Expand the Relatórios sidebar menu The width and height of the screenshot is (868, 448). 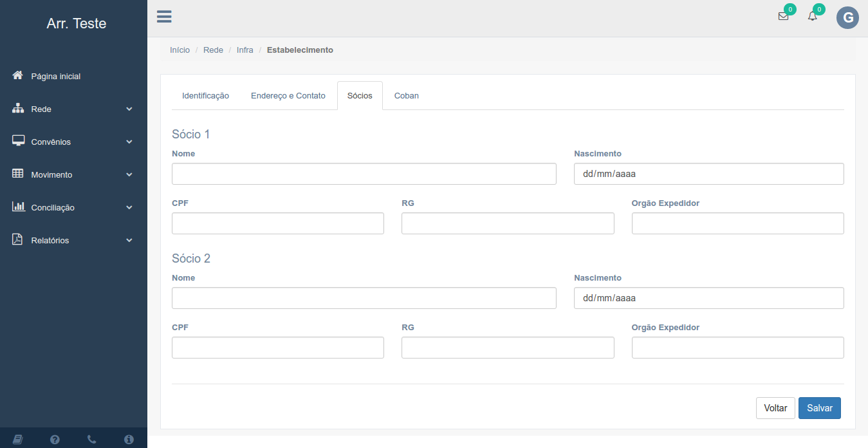click(73, 241)
